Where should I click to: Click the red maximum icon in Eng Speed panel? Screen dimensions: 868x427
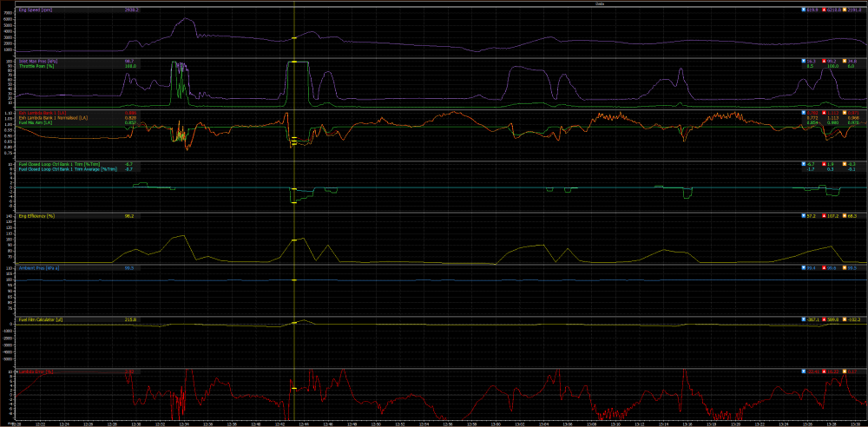825,10
